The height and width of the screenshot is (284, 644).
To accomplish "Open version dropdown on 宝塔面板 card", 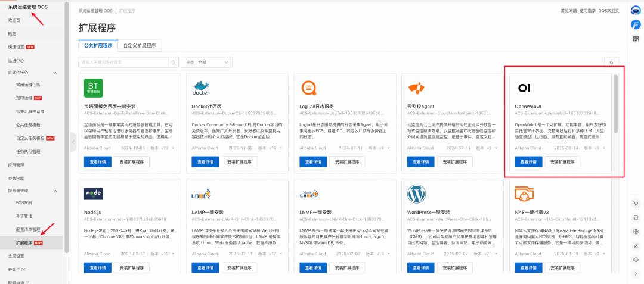I will click(x=174, y=148).
